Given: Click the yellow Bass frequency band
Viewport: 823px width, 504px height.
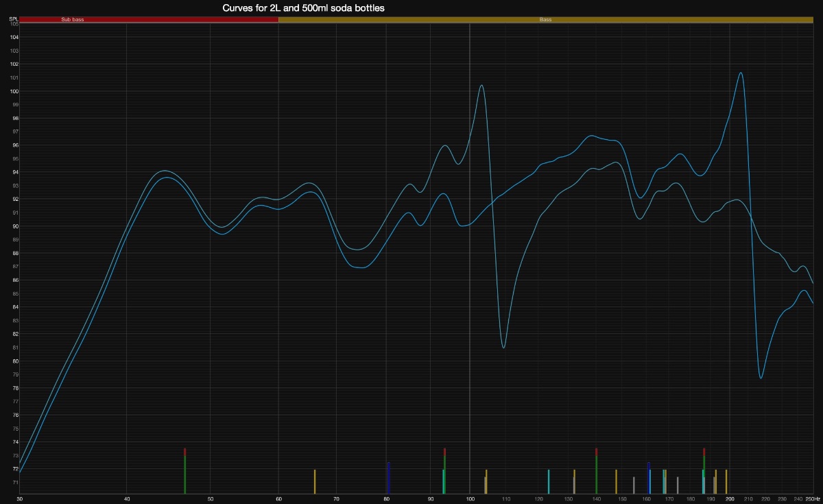Looking at the screenshot, I should (x=545, y=20).
